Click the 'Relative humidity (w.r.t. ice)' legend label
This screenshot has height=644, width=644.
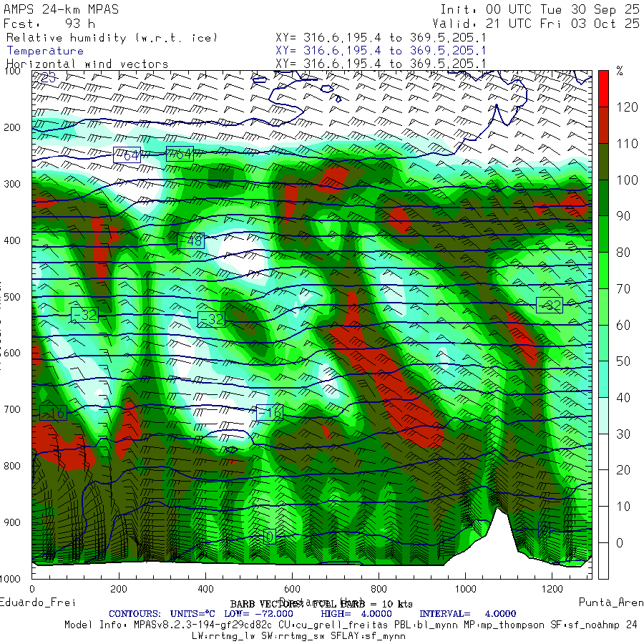[112, 38]
